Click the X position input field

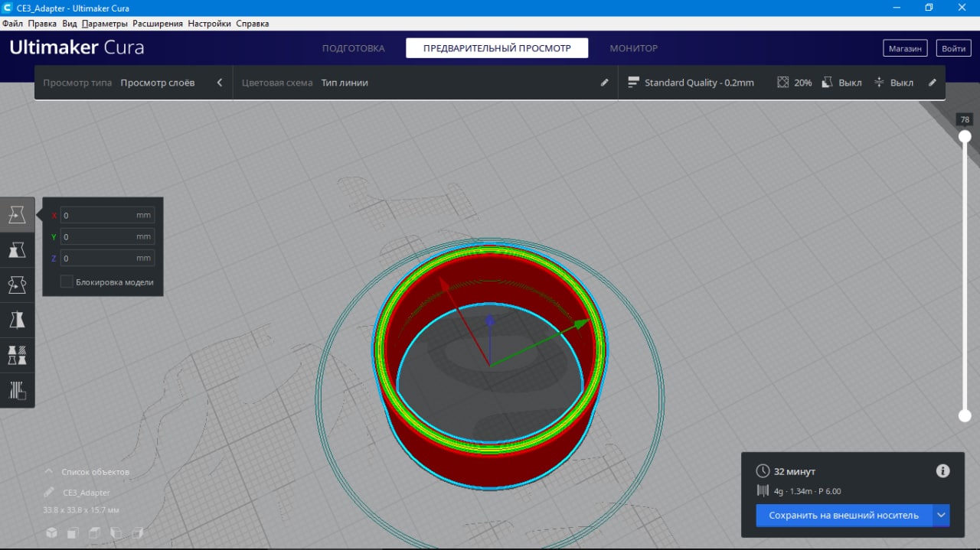tap(107, 215)
